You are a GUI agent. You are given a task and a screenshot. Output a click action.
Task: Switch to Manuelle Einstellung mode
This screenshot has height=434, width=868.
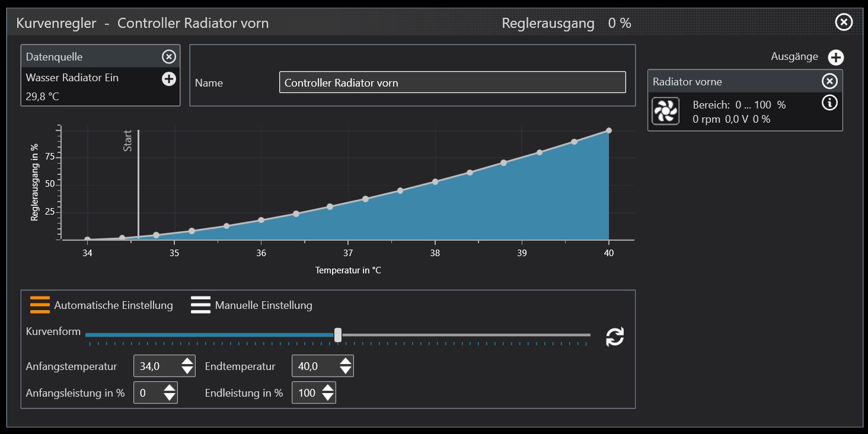200,305
